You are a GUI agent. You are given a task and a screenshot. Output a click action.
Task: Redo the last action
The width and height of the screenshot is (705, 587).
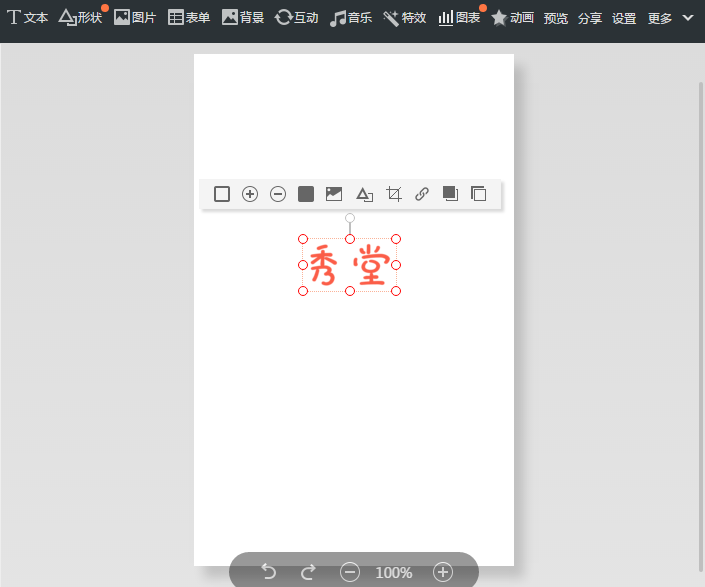[x=308, y=571]
